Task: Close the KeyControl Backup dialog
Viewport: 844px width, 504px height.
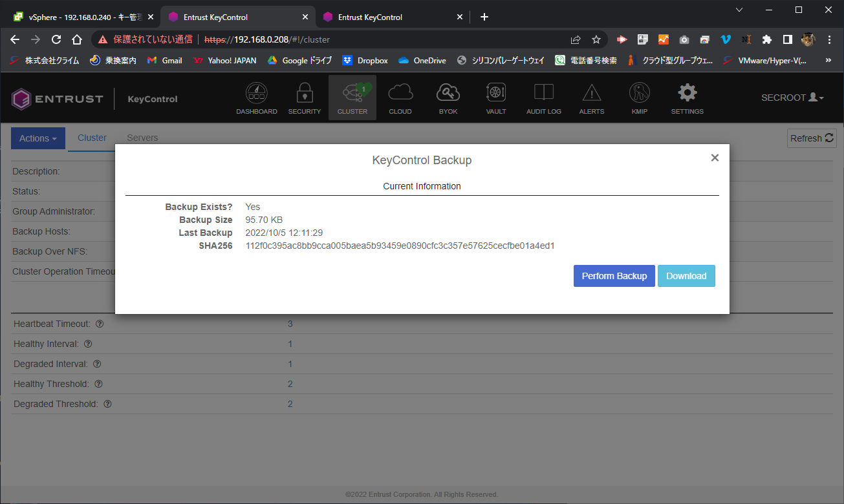Action: [x=715, y=158]
